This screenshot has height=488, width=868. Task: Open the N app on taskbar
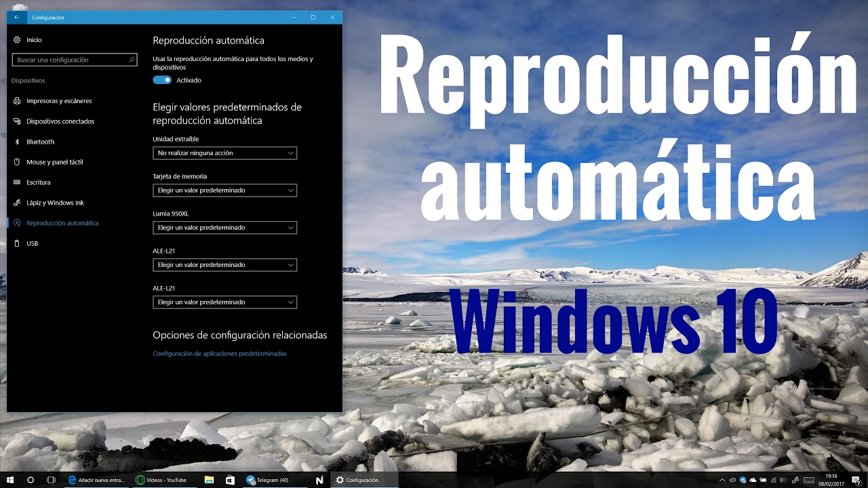coord(319,480)
